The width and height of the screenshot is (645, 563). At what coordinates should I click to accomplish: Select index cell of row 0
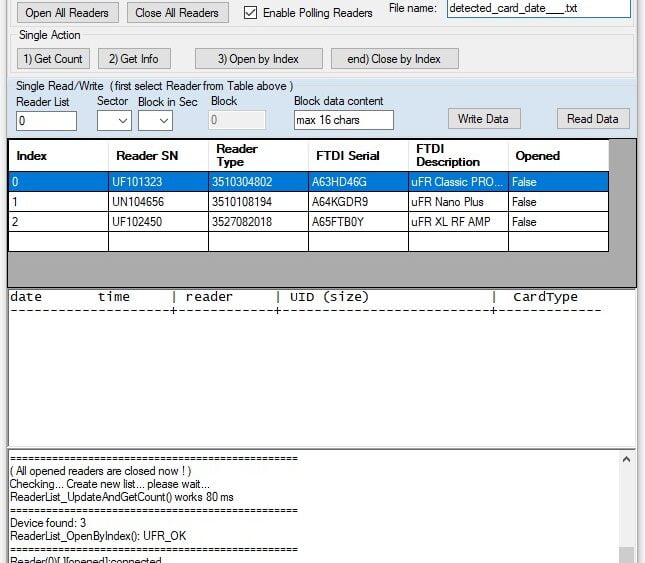tap(58, 182)
